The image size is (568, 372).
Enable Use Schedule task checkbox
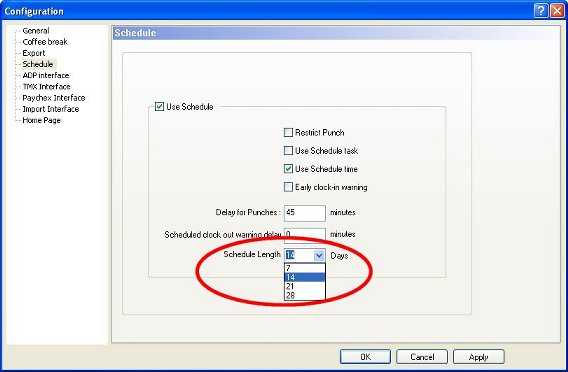pyautogui.click(x=288, y=151)
